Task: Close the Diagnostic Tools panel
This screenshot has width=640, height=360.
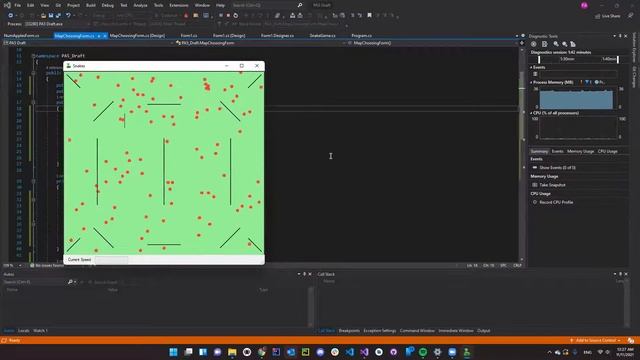Action: point(626,36)
